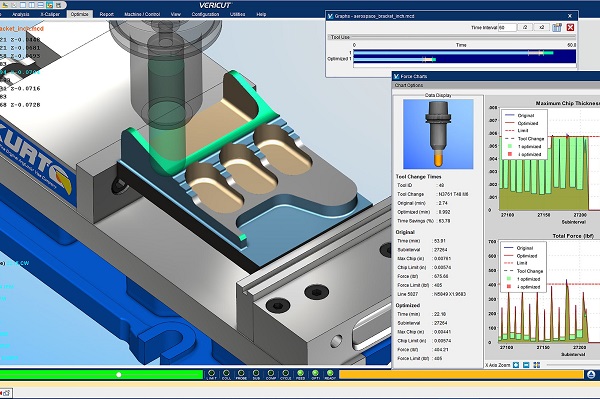Screen dimensions: 600x399
Task: Click the red close icon in Graphs panel
Action: pyautogui.click(x=570, y=28)
